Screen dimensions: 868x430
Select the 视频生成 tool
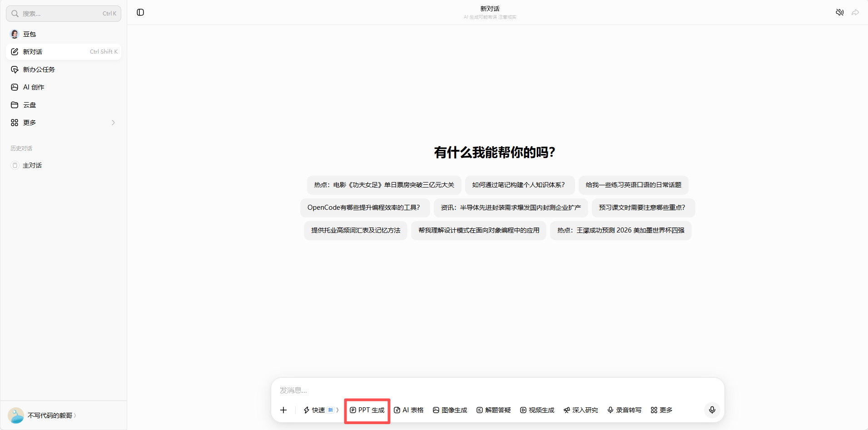point(537,410)
